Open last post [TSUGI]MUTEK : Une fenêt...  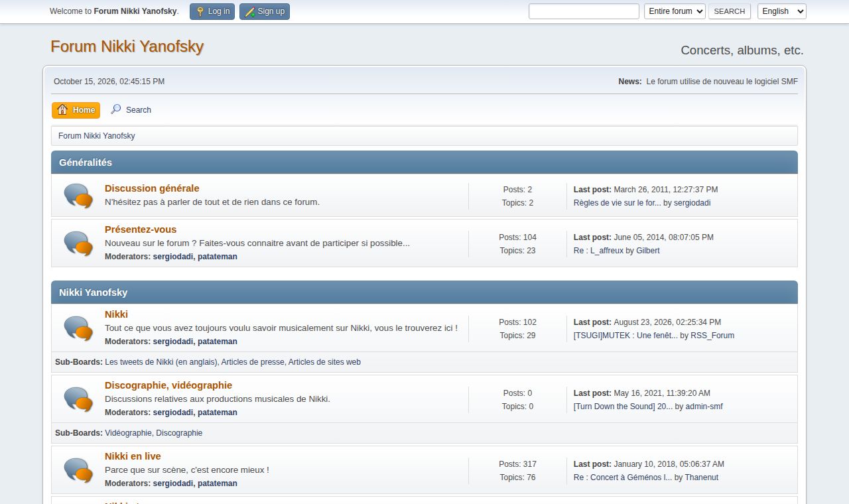click(625, 336)
